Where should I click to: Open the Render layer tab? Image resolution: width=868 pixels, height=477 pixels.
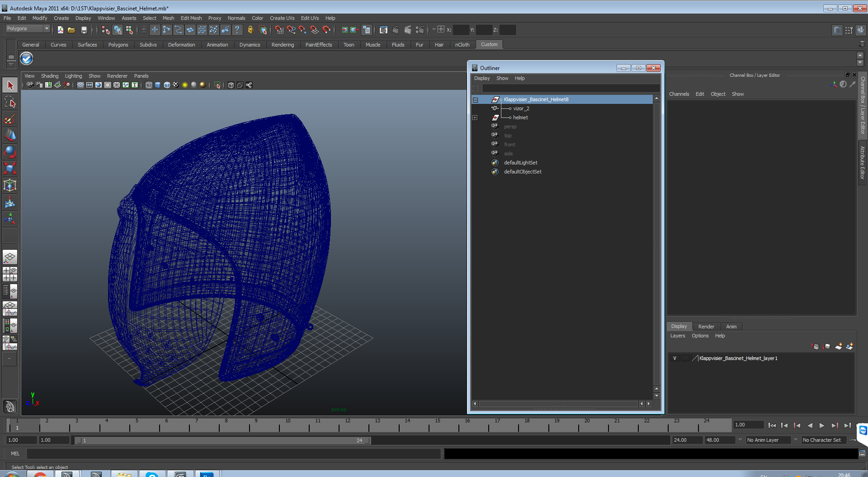pos(706,327)
